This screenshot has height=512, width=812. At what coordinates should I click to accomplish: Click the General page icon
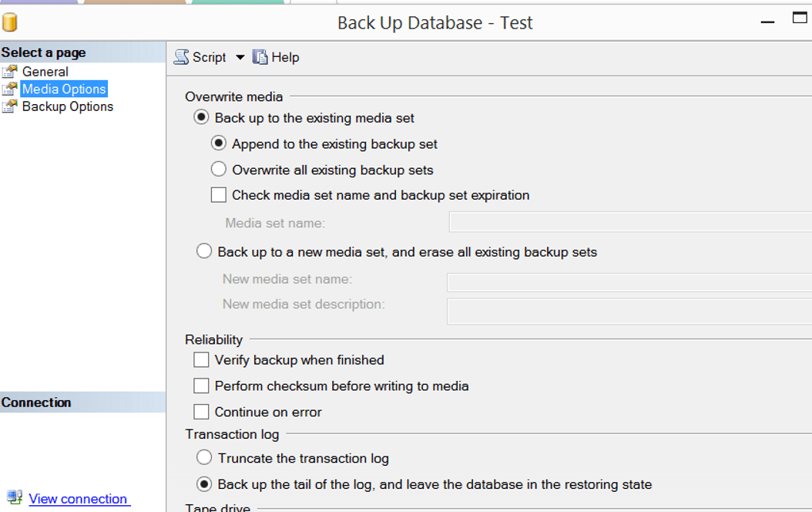10,72
